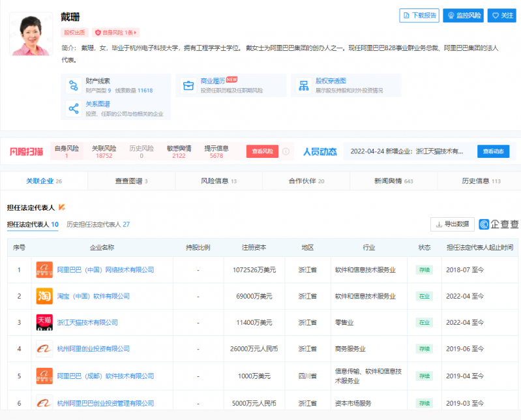Image resolution: width=521 pixels, height=420 pixels.
Task: Click the 股权出质 tag
Action: [x=74, y=33]
